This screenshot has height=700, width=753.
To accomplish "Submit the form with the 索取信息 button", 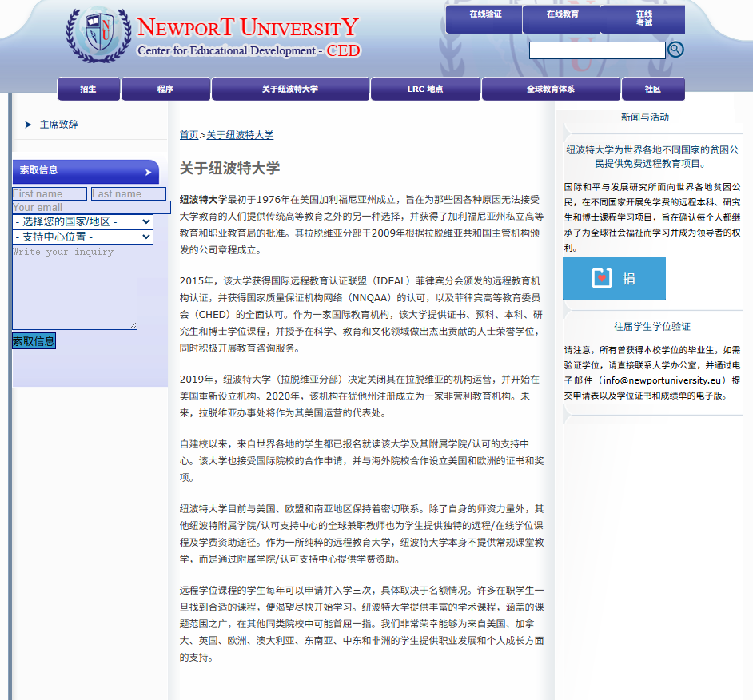I will coord(34,341).
